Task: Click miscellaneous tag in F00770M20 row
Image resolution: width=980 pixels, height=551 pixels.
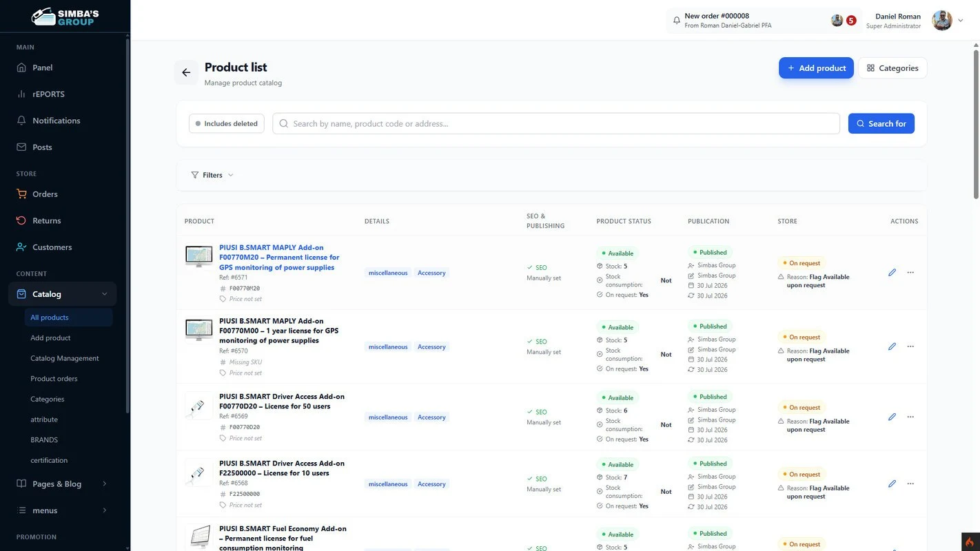Action: [x=388, y=273]
